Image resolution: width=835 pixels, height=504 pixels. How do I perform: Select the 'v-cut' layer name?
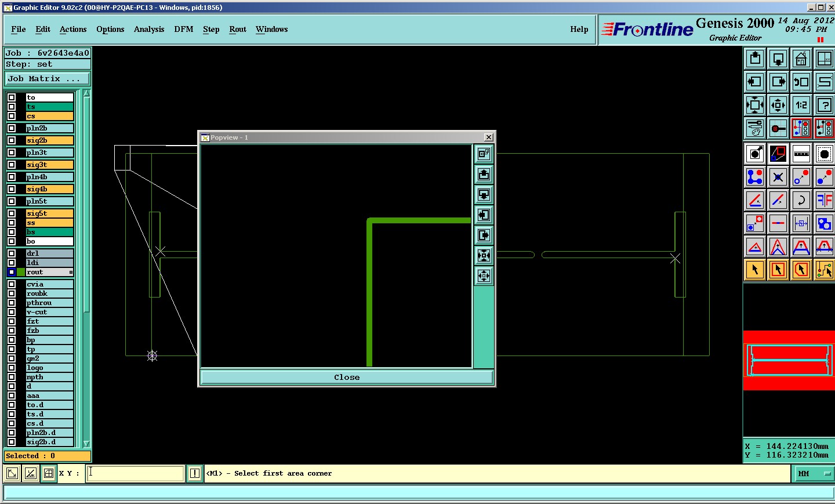49,312
